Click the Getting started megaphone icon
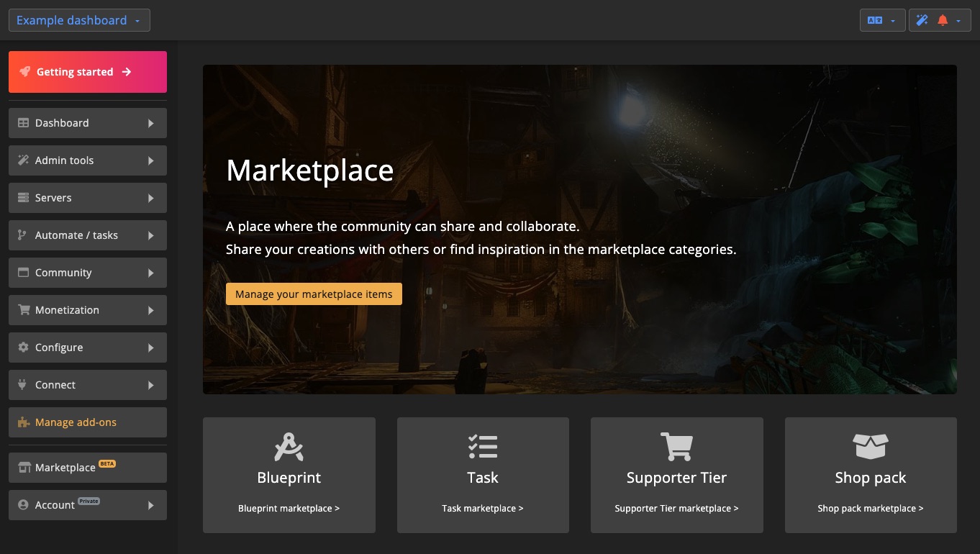 [24, 71]
